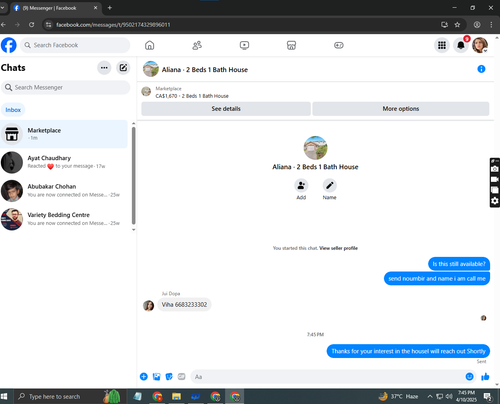This screenshot has width=500, height=404.
Task: Open the site information icon in address bar
Action: (x=49, y=25)
